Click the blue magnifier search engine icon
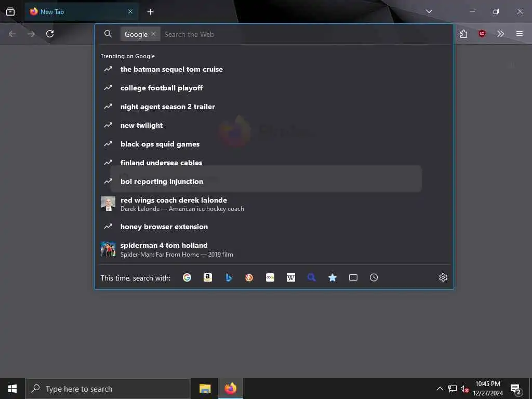 pos(312,277)
